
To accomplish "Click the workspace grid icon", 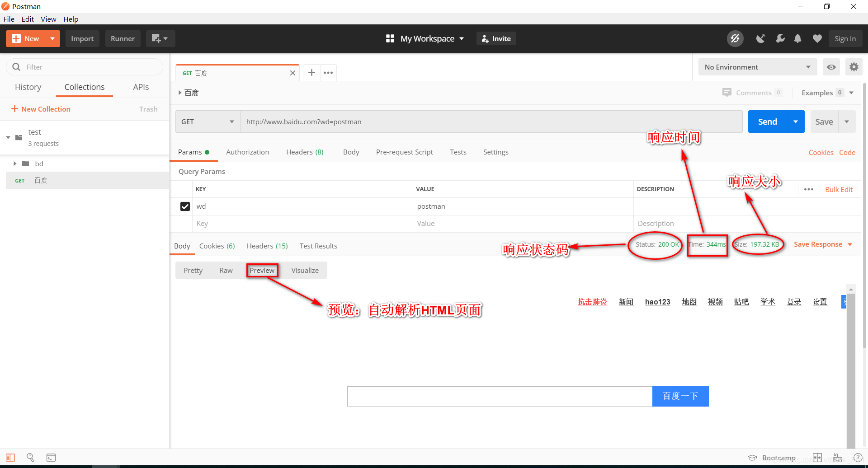I will pos(390,39).
